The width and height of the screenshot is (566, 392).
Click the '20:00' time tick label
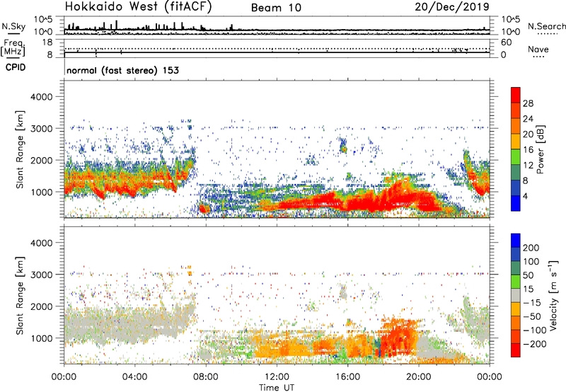click(418, 377)
